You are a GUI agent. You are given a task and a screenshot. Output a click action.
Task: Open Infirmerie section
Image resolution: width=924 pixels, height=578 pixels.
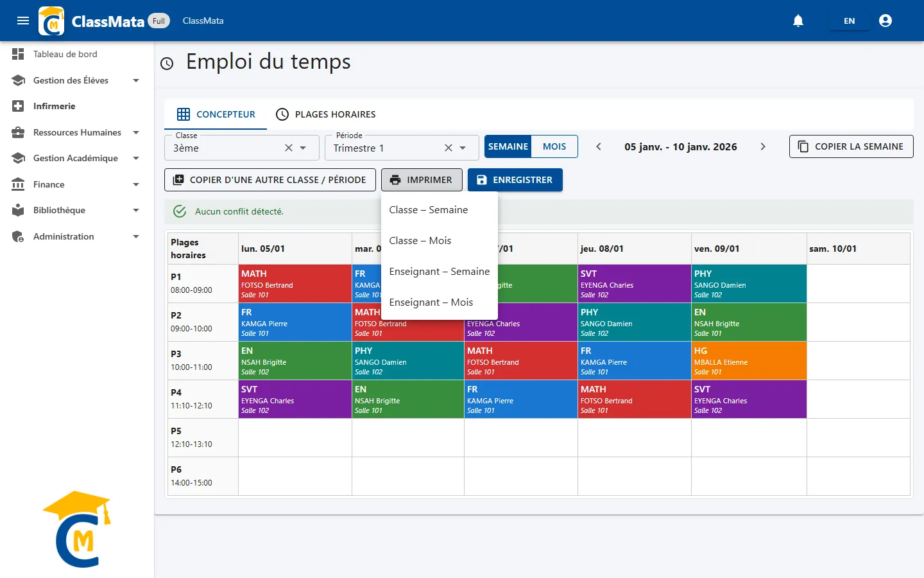point(77,107)
